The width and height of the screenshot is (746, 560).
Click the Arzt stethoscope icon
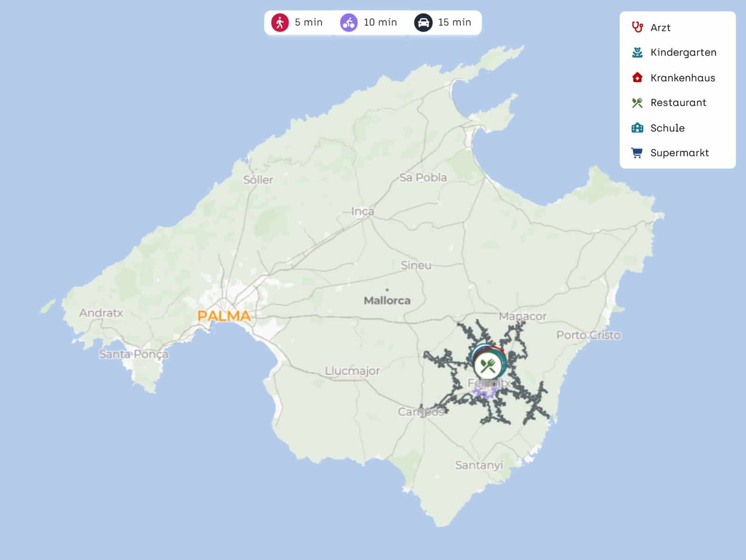tap(637, 27)
